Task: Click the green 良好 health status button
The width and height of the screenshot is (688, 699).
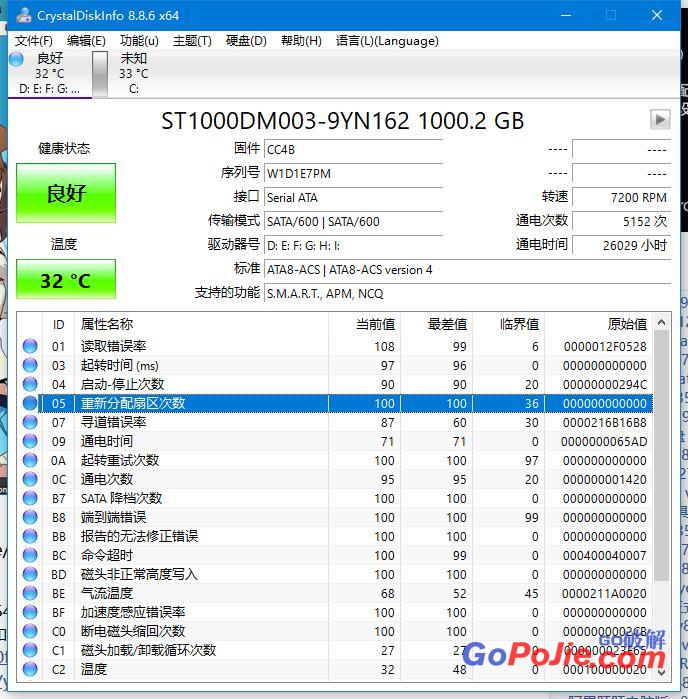Action: (66, 193)
